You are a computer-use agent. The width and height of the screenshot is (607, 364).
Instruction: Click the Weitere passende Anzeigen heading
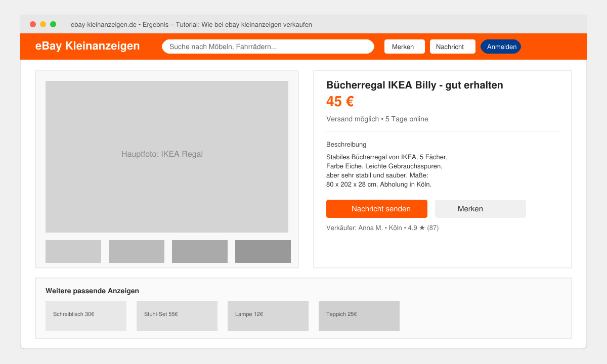click(92, 291)
